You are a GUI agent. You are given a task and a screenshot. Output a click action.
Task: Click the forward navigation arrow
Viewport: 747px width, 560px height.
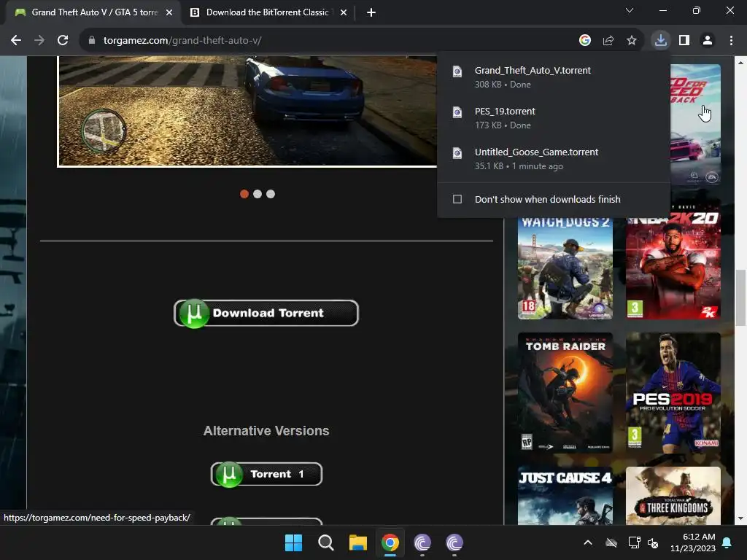tap(39, 41)
